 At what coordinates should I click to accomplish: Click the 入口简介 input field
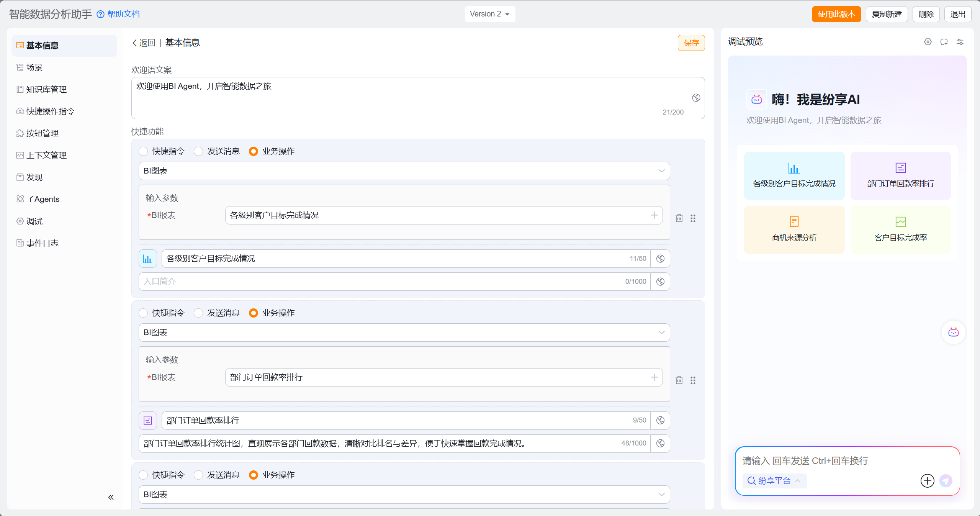coord(383,282)
